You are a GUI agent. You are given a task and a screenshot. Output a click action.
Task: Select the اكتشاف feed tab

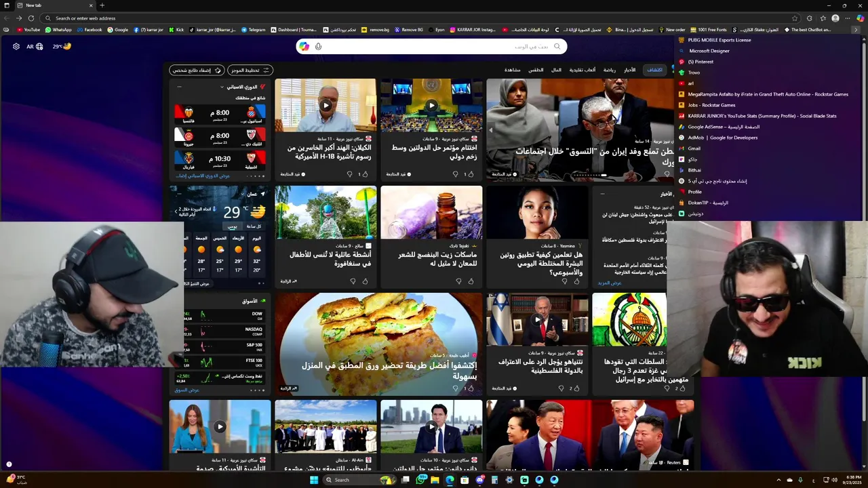[654, 70]
